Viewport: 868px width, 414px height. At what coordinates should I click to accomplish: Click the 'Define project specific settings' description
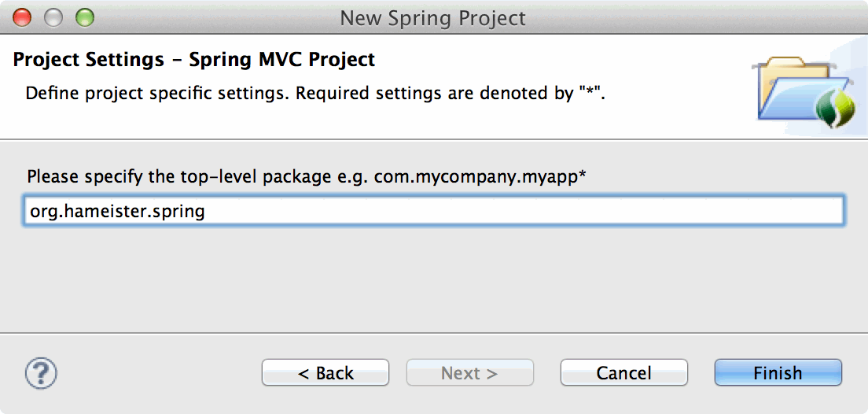(x=315, y=93)
